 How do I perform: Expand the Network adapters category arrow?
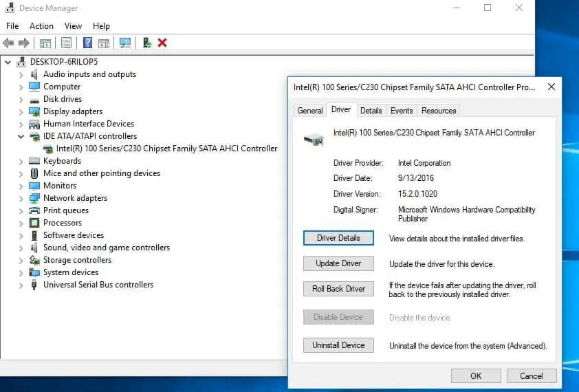coord(21,198)
